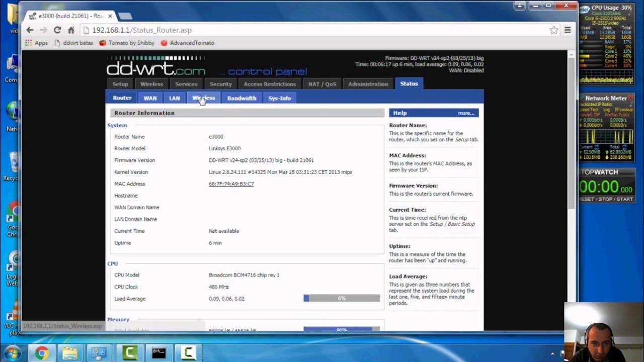Select the LAN status sub-tab
The height and width of the screenshot is (362, 644).
click(x=174, y=98)
